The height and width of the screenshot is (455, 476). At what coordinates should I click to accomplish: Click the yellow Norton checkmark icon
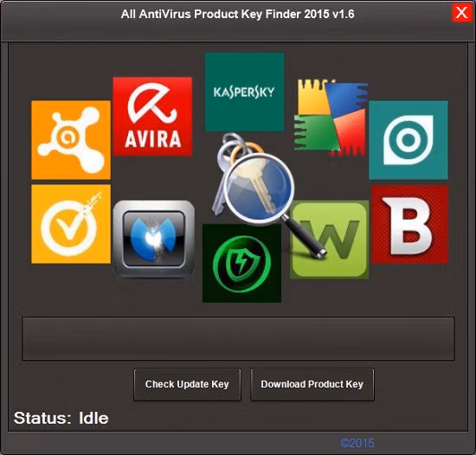71,224
